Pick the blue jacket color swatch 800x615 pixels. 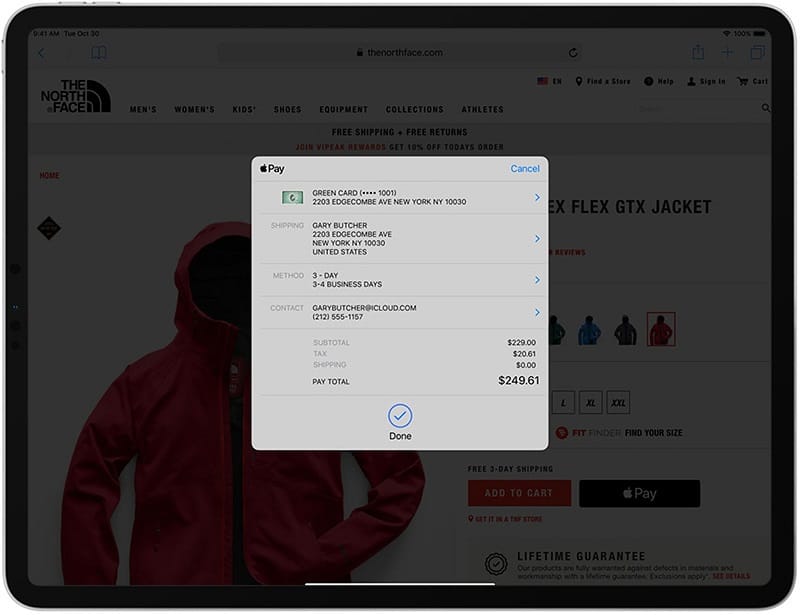[x=589, y=330]
